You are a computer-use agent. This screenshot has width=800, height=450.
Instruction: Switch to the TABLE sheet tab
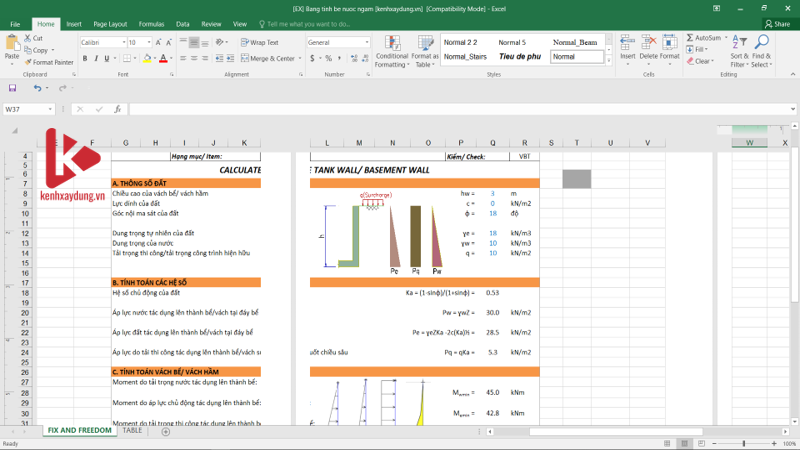132,431
